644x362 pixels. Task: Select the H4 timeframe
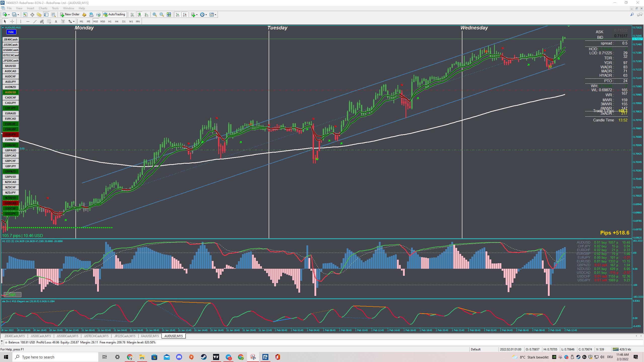(x=116, y=21)
